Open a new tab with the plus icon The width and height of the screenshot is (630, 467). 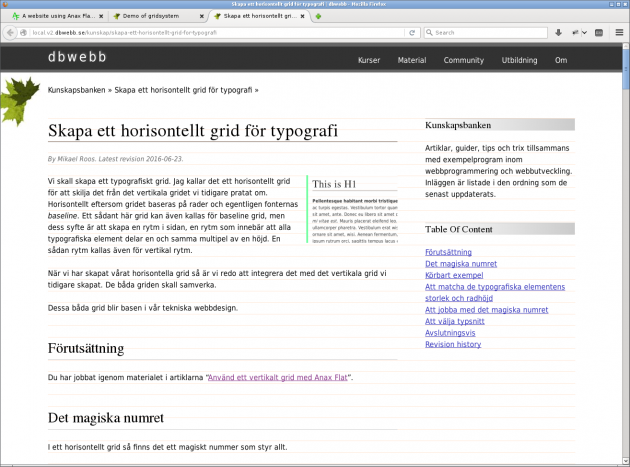coord(318,16)
